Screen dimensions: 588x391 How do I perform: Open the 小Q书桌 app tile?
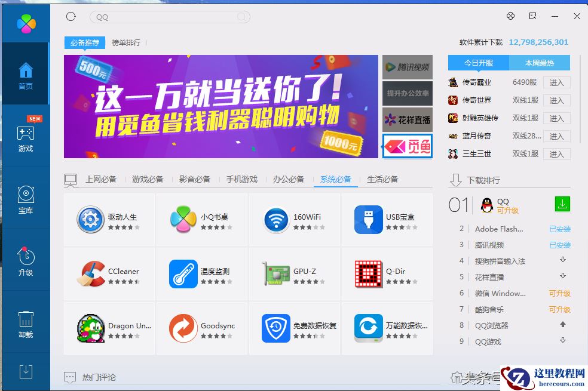pos(202,220)
